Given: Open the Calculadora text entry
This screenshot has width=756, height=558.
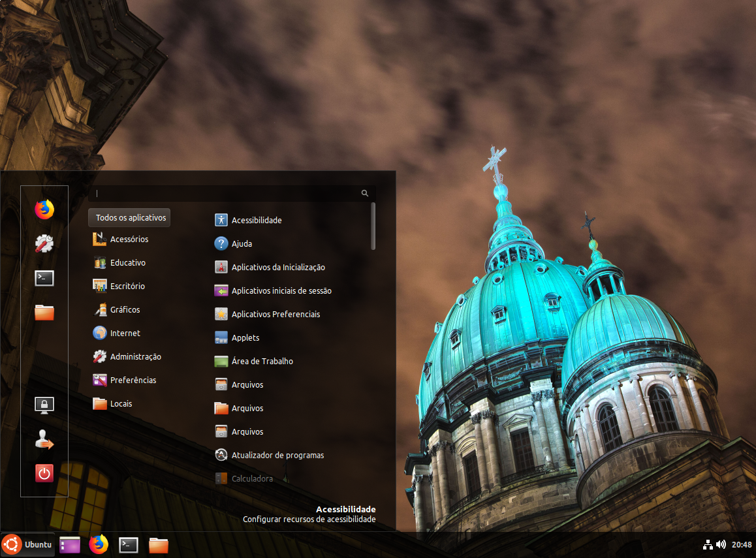Looking at the screenshot, I should [x=252, y=478].
